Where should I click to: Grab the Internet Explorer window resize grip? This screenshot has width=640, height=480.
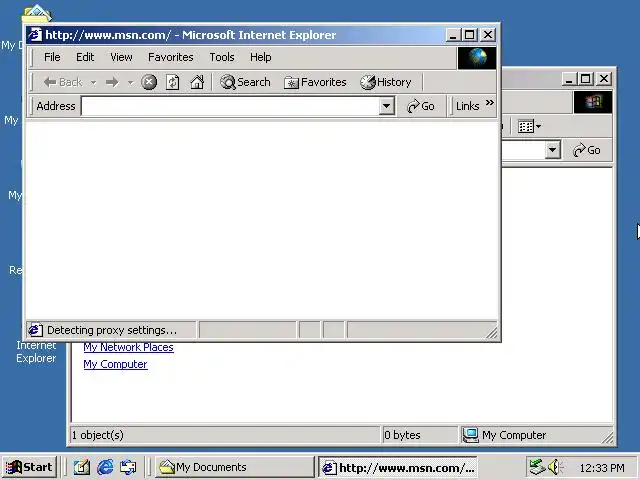492,333
